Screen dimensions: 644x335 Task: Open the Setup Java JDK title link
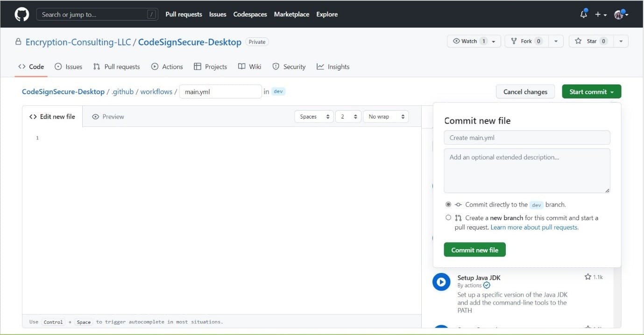point(479,278)
